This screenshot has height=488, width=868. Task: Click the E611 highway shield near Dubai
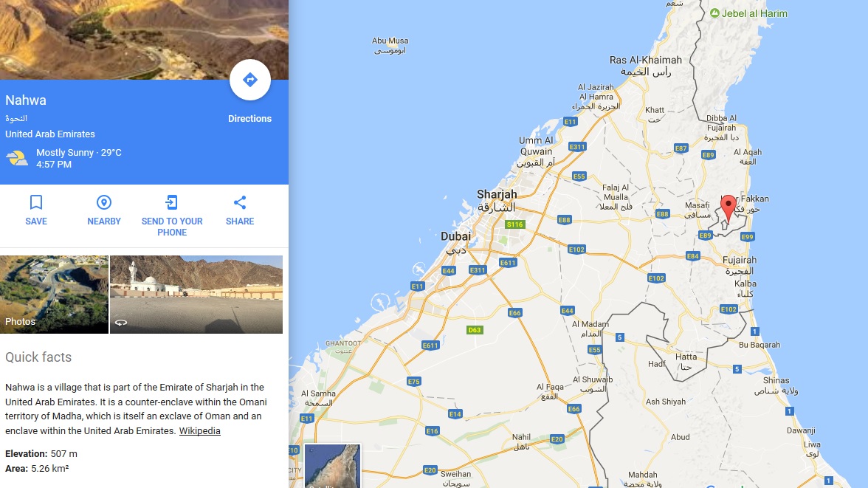point(508,263)
